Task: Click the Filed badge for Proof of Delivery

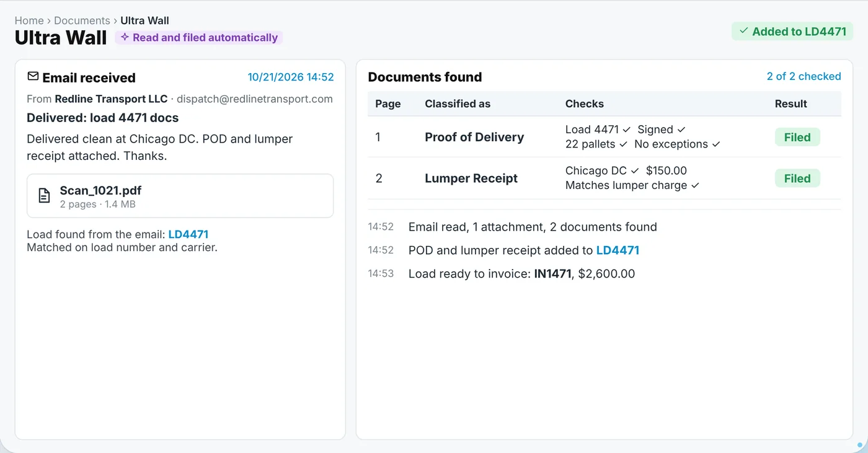Action: point(797,137)
